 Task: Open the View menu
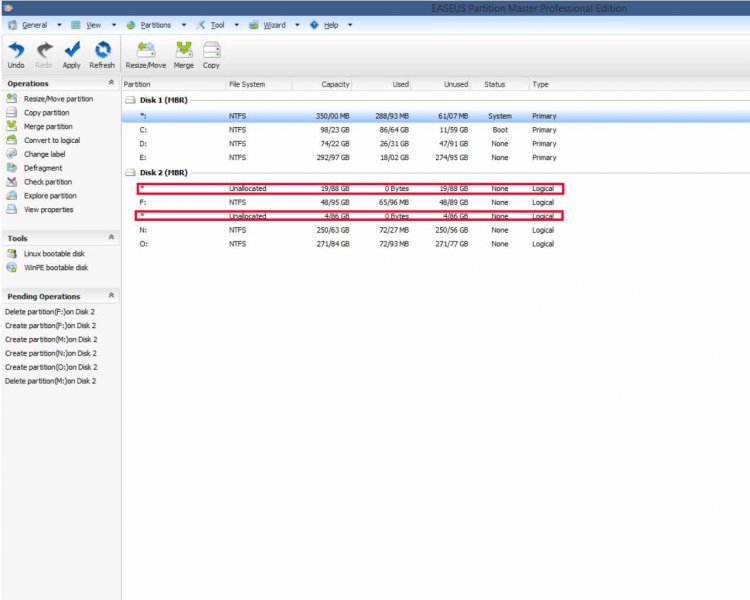[x=93, y=25]
